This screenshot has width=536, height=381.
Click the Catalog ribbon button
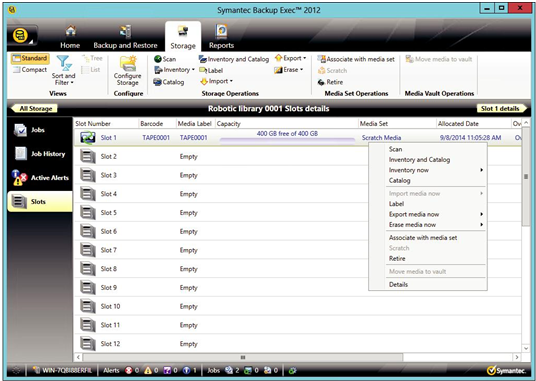coord(169,82)
